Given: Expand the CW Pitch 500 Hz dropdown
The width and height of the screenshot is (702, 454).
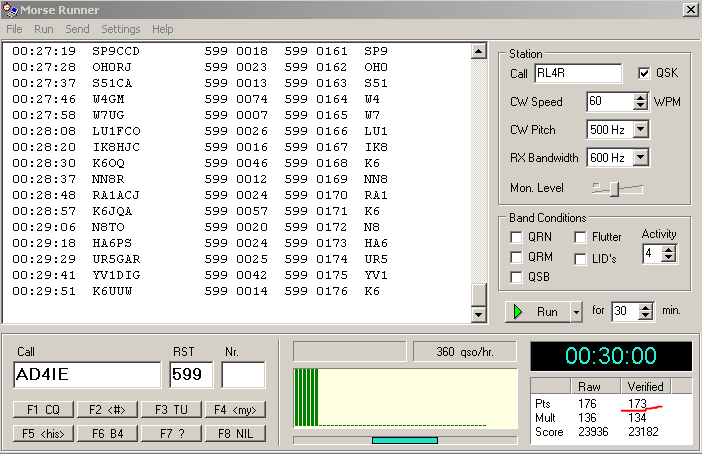Looking at the screenshot, I should coord(641,129).
